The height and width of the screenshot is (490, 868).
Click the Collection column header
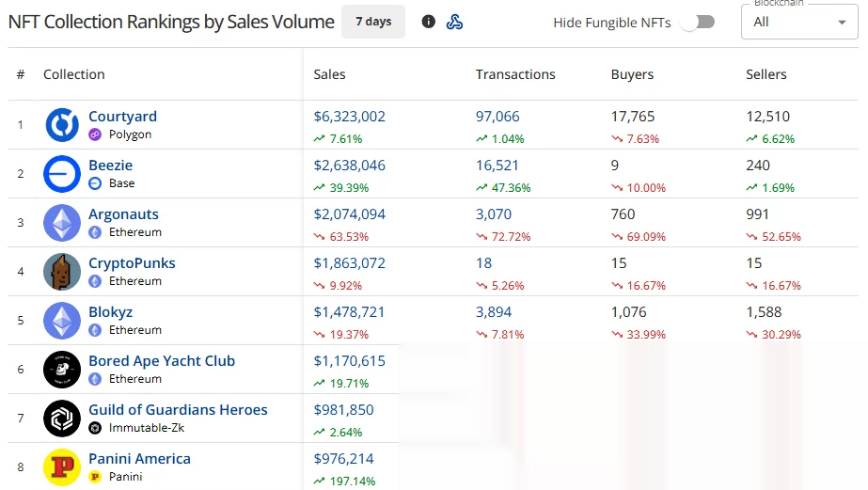pyautogui.click(x=74, y=74)
